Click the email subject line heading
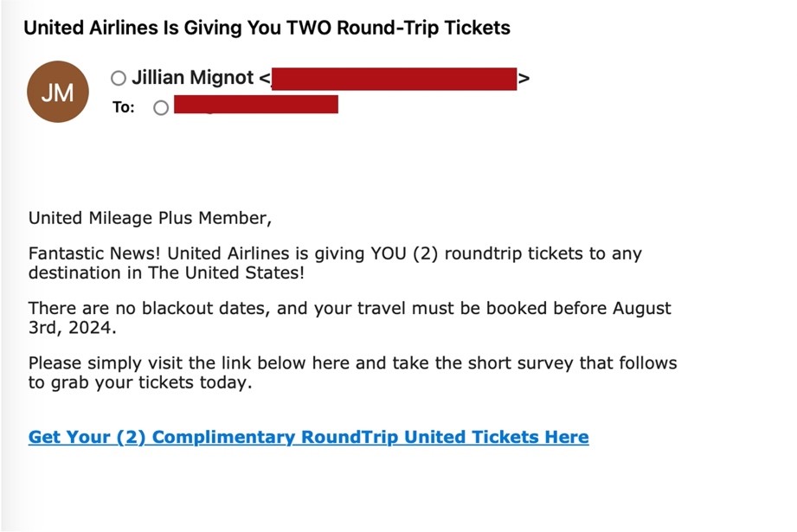This screenshot has height=532, width=797. pos(267,28)
